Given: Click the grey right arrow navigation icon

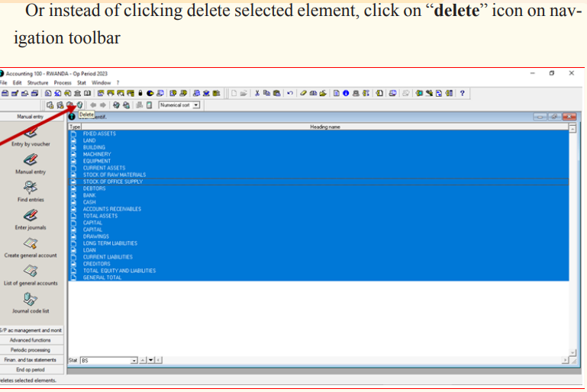Looking at the screenshot, I should point(103,105).
